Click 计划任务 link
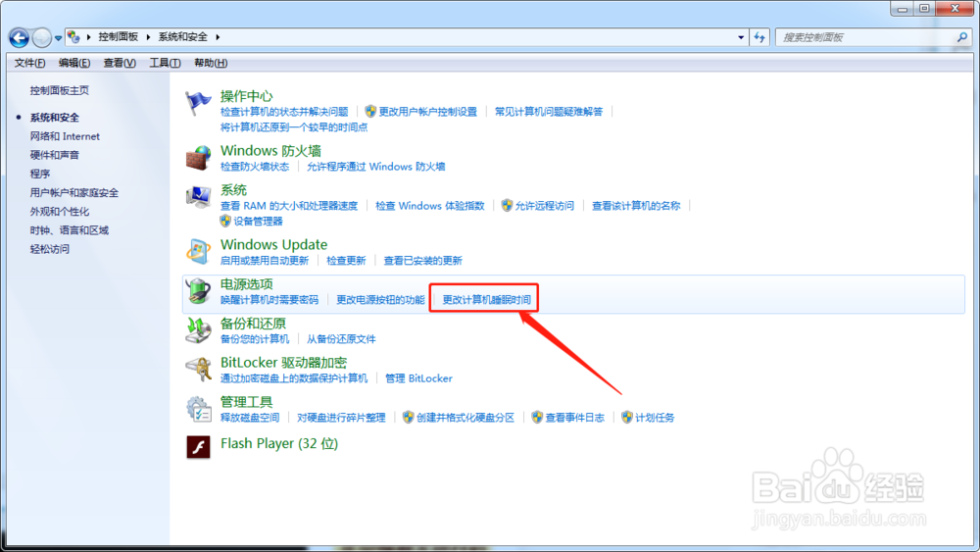 tap(655, 418)
